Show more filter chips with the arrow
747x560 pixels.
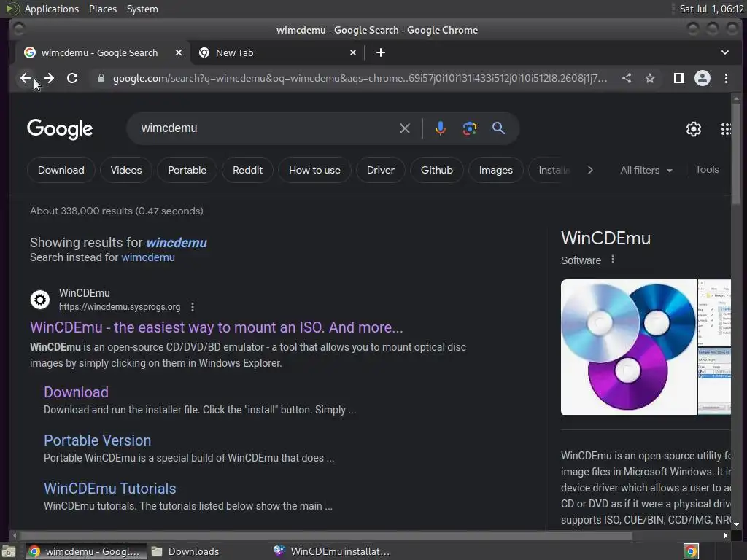point(589,171)
